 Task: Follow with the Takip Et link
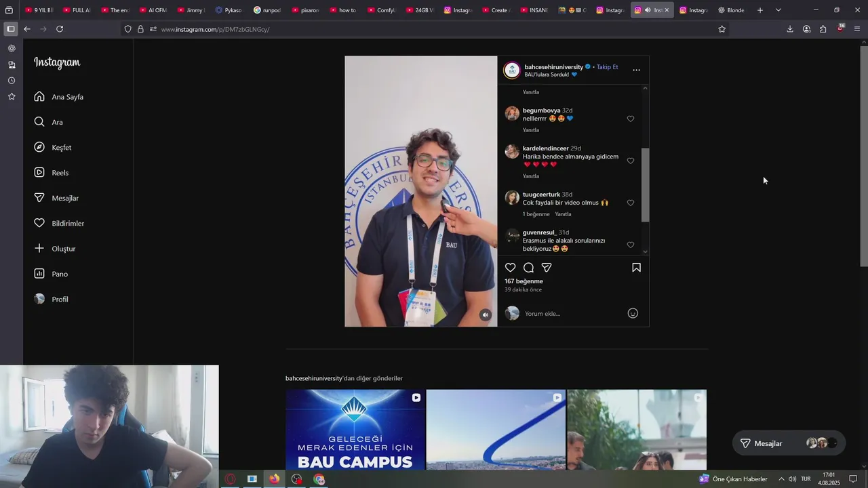[607, 67]
